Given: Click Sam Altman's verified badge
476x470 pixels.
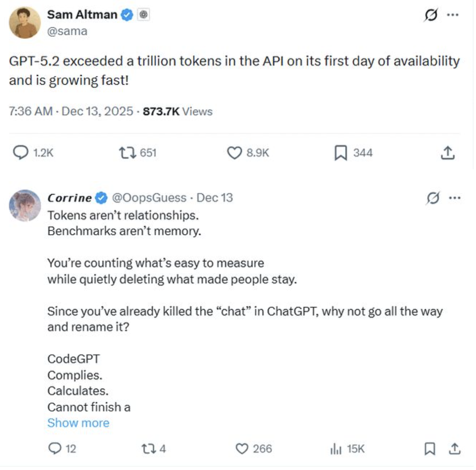Looking at the screenshot, I should pyautogui.click(x=126, y=14).
